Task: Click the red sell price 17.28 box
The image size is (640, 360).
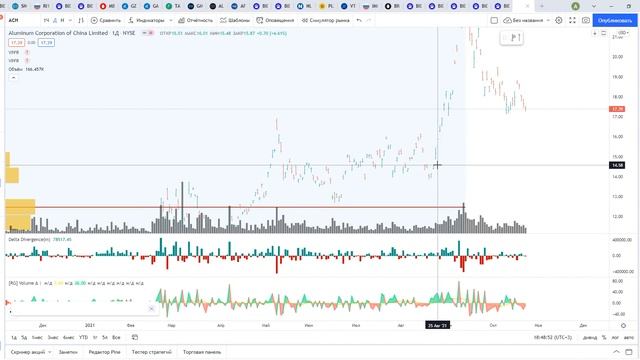Action: tap(17, 42)
